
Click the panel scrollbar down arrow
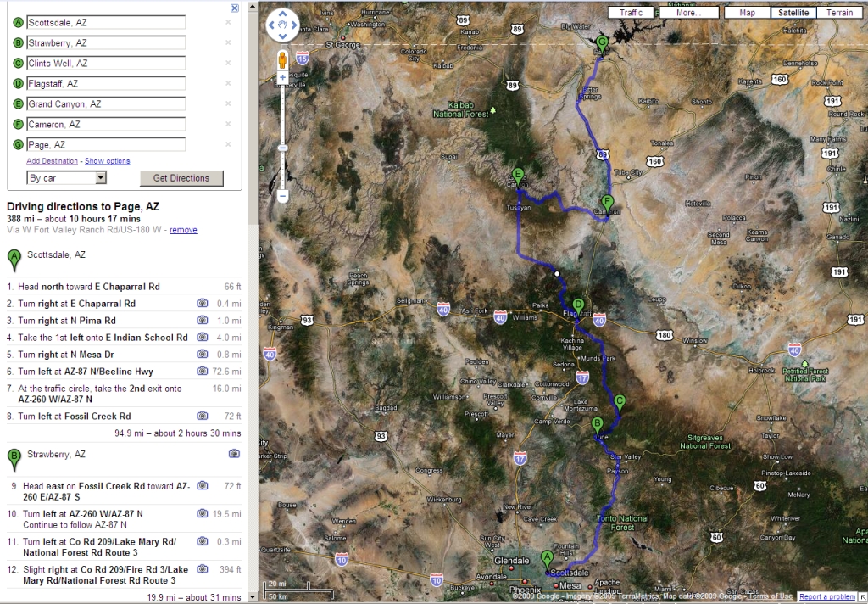click(253, 597)
